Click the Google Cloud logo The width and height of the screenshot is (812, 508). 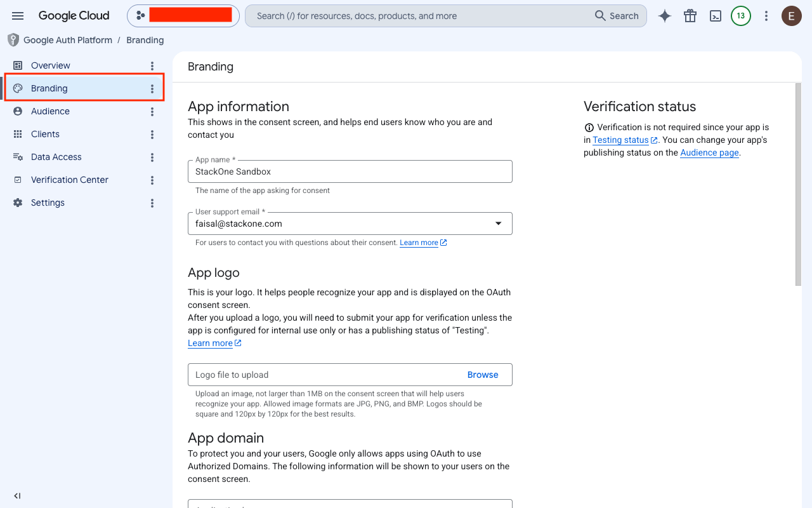[x=74, y=16]
